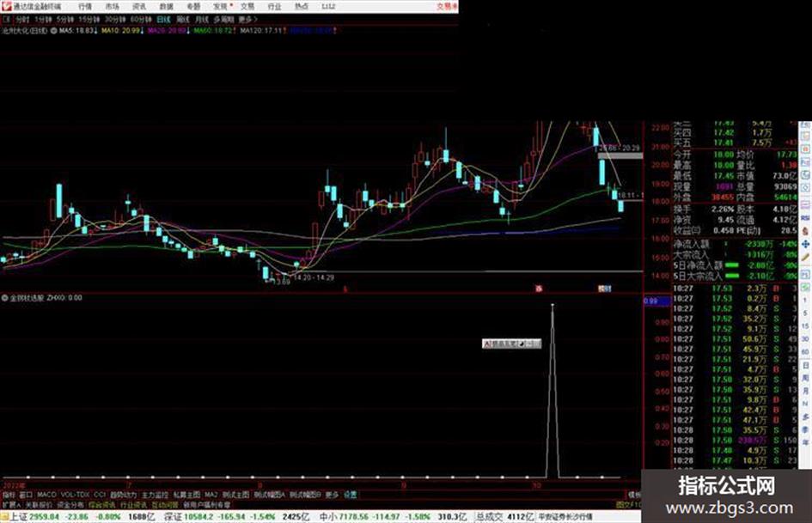Open the 热点 menu

(x=302, y=6)
